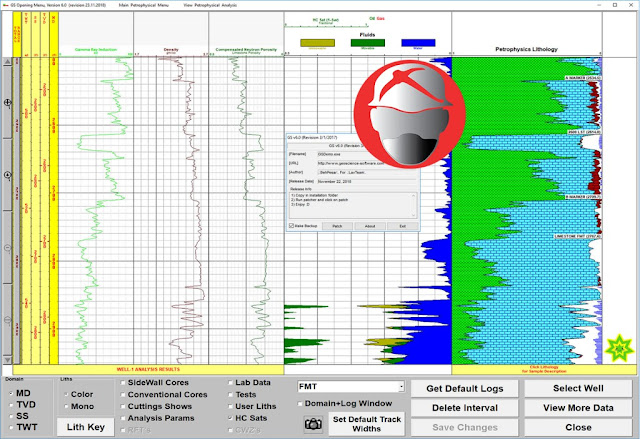Click the Petrophysics Lithology header
The width and height of the screenshot is (640, 439).
[527, 49]
